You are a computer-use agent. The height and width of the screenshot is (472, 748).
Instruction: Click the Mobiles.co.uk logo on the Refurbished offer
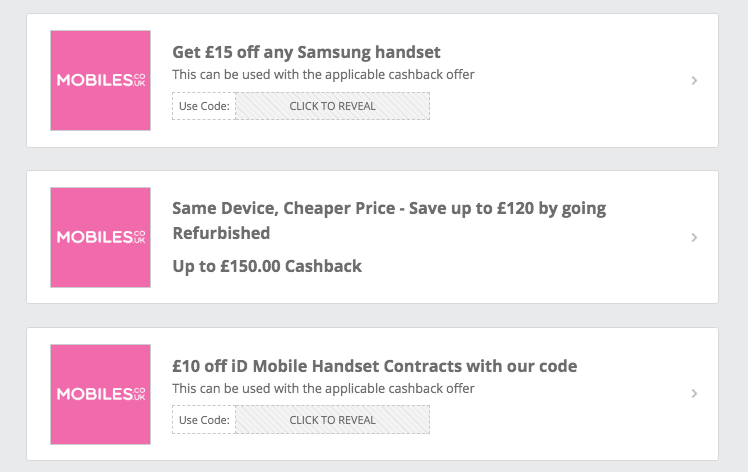coord(100,237)
